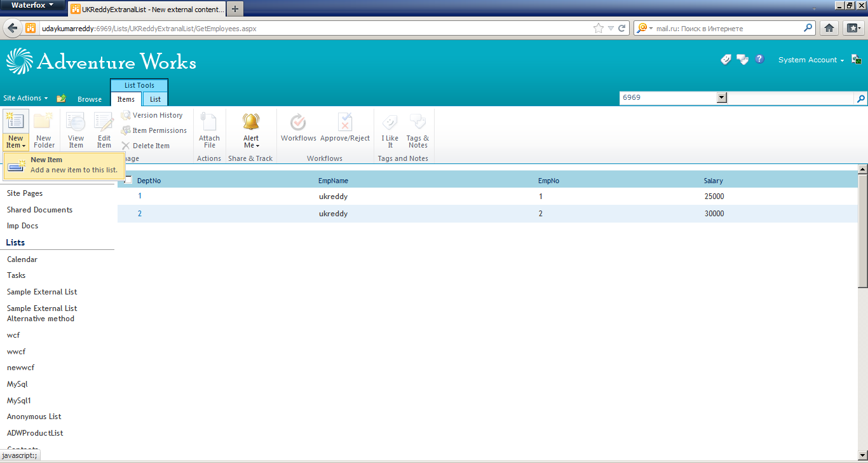Select the UKReddyExtranalList browser tab
Image resolution: width=868 pixels, height=463 pixels.
pyautogui.click(x=146, y=10)
